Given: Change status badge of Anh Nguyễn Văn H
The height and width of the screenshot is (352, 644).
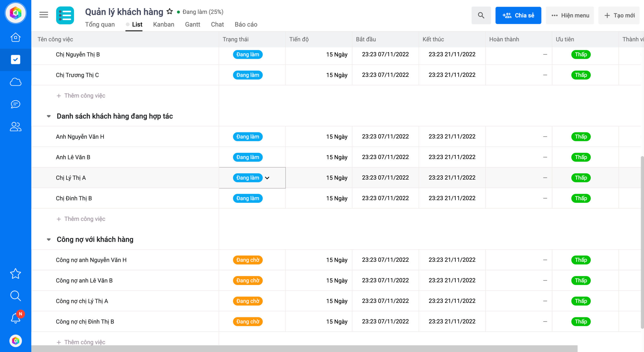Looking at the screenshot, I should click(248, 137).
